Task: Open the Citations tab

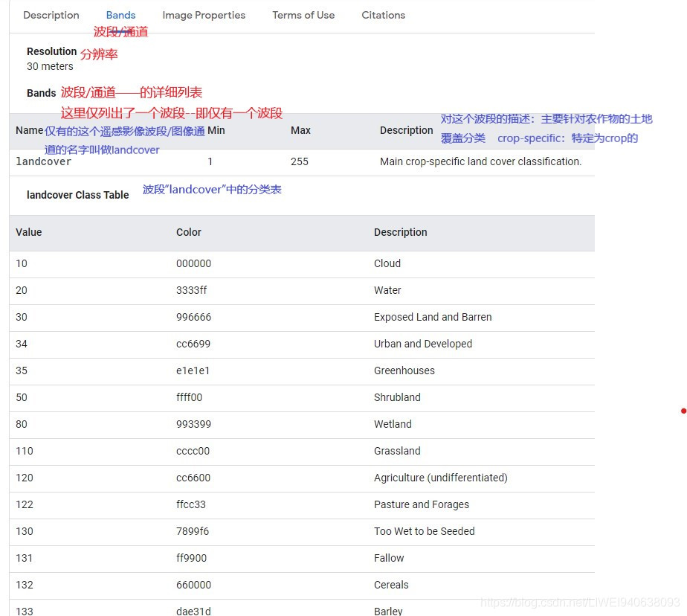Action: (x=384, y=16)
